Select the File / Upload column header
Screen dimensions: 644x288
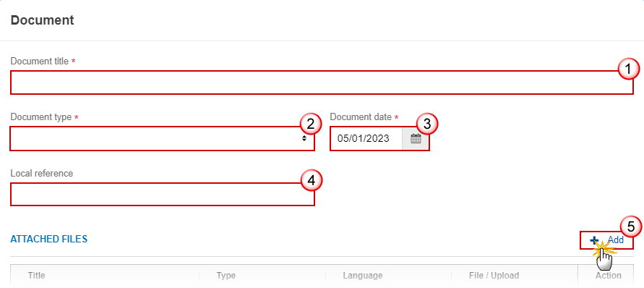click(x=494, y=275)
